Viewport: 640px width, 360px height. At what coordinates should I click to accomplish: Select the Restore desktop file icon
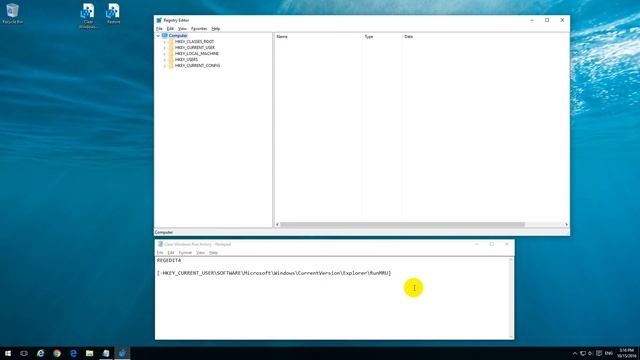coord(113,13)
